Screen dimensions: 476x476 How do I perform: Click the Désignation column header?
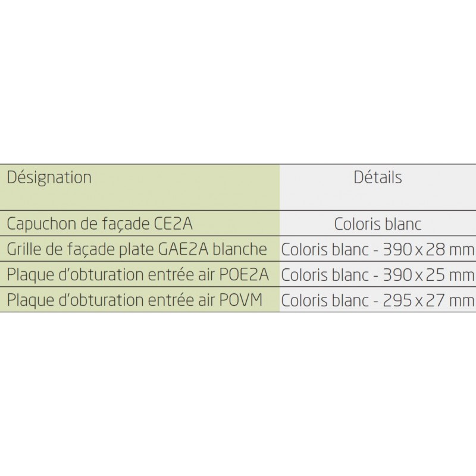coord(49,177)
